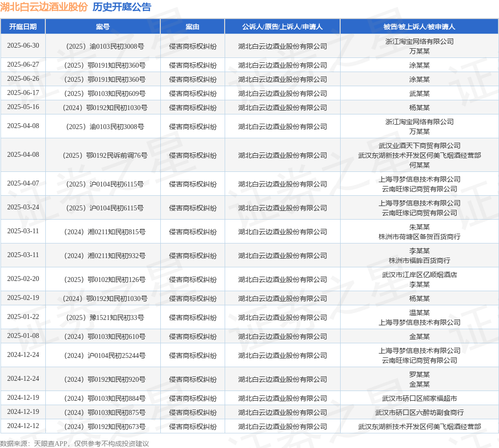Select case number (2024)湘0211知民初815号
Image resolution: width=499 pixels, height=448 pixels.
(105, 232)
